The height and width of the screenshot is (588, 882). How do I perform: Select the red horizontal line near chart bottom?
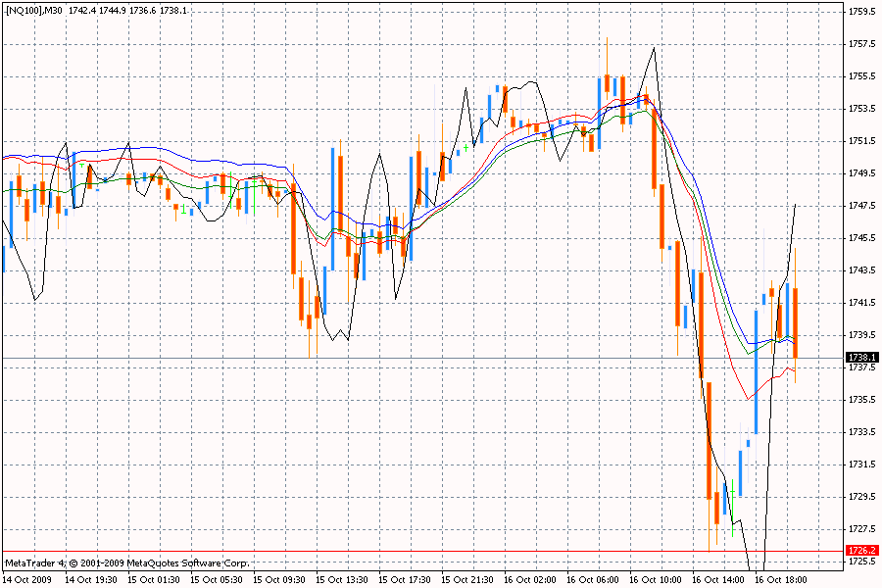point(421,552)
